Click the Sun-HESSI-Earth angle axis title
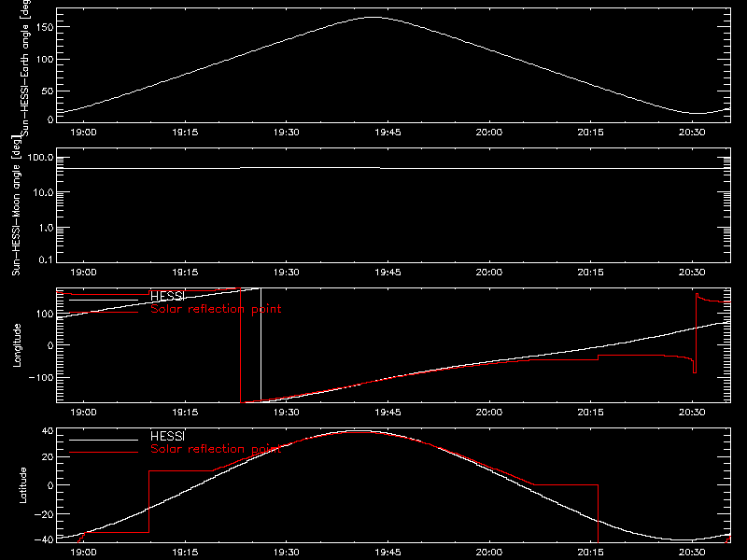747x560 pixels. (26, 68)
